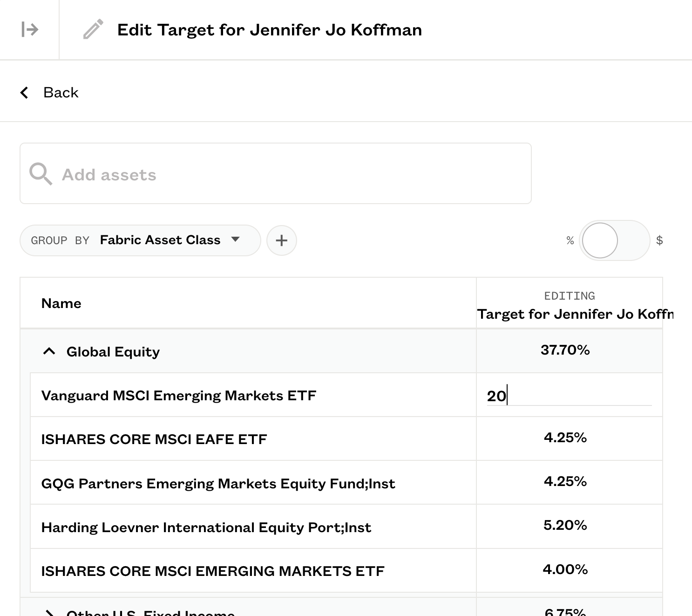Select the dollar sign label
The image size is (692, 616).
(x=659, y=240)
